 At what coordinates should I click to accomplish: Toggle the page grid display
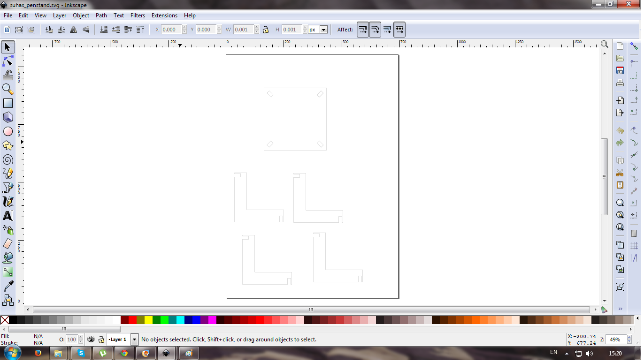634,246
